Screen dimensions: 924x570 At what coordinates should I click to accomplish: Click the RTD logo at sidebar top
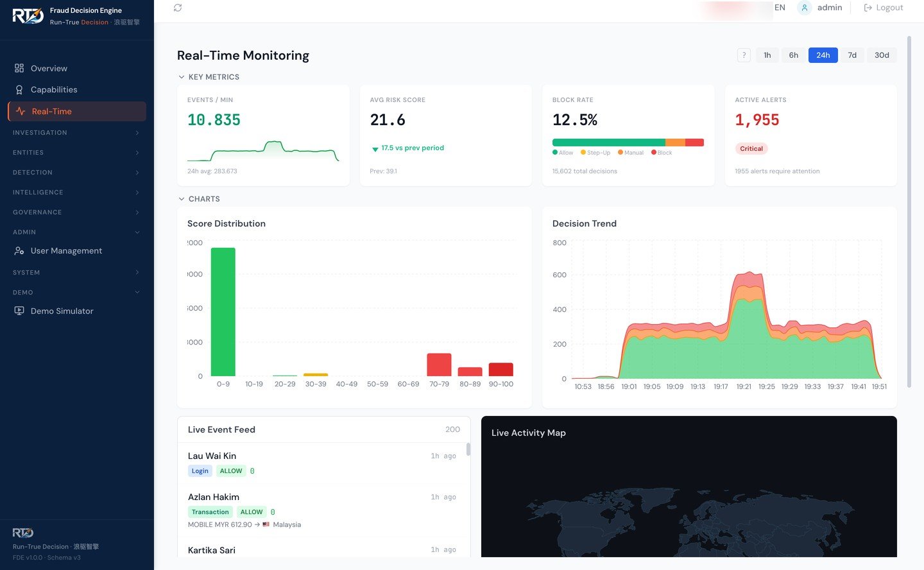[x=27, y=17]
